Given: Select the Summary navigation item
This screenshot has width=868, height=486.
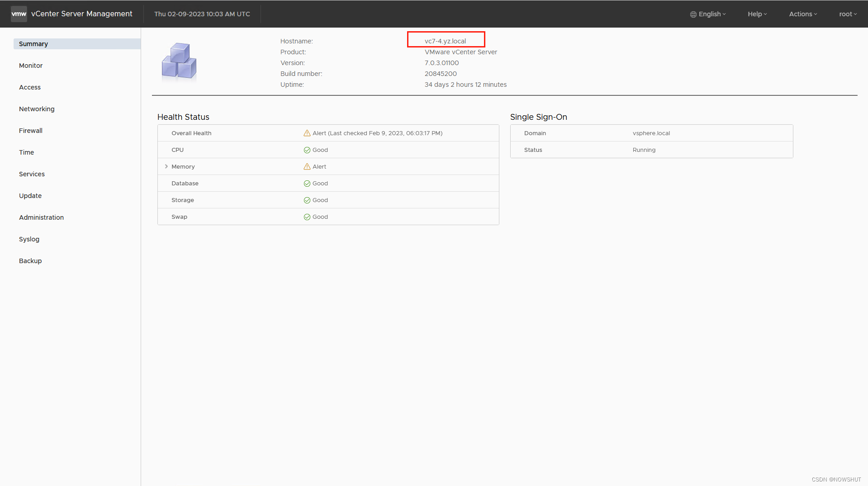Looking at the screenshot, I should coord(77,44).
